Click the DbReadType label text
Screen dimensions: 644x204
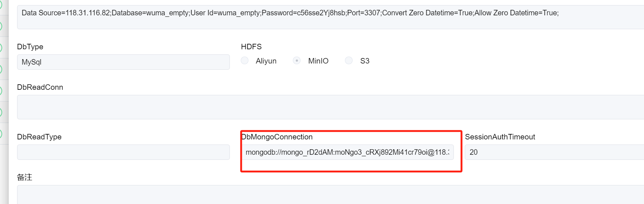[x=39, y=137]
